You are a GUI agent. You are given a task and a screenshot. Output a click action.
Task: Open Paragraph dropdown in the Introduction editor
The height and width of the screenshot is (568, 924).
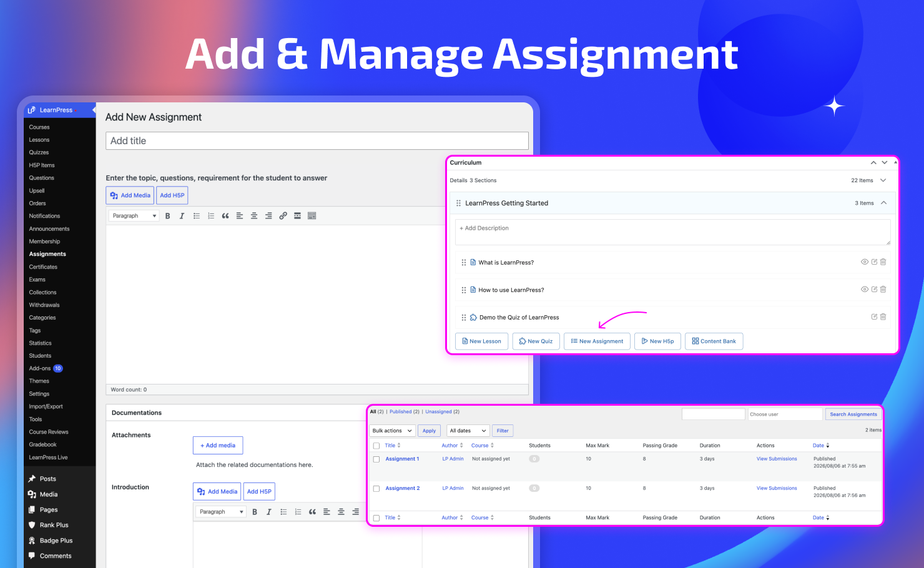[222, 512]
